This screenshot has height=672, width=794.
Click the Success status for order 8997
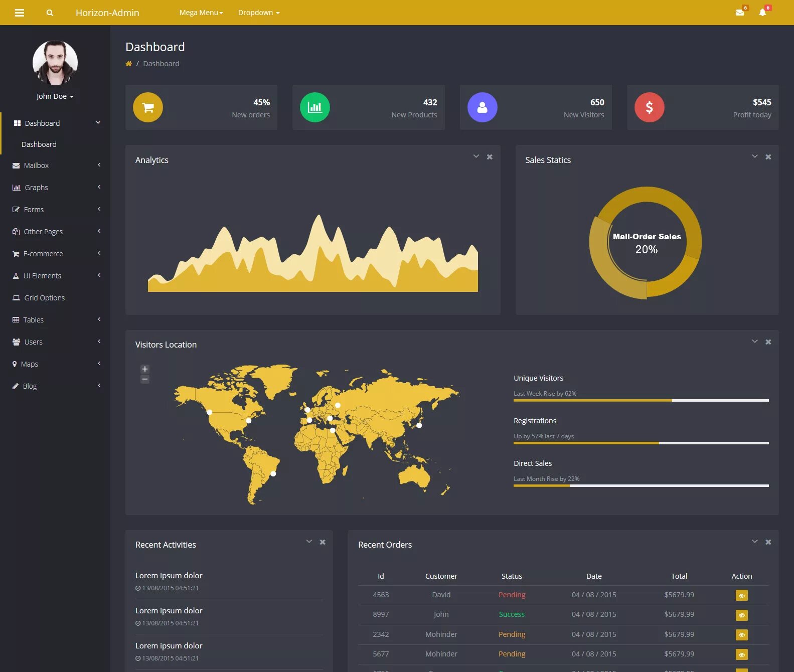click(x=512, y=614)
